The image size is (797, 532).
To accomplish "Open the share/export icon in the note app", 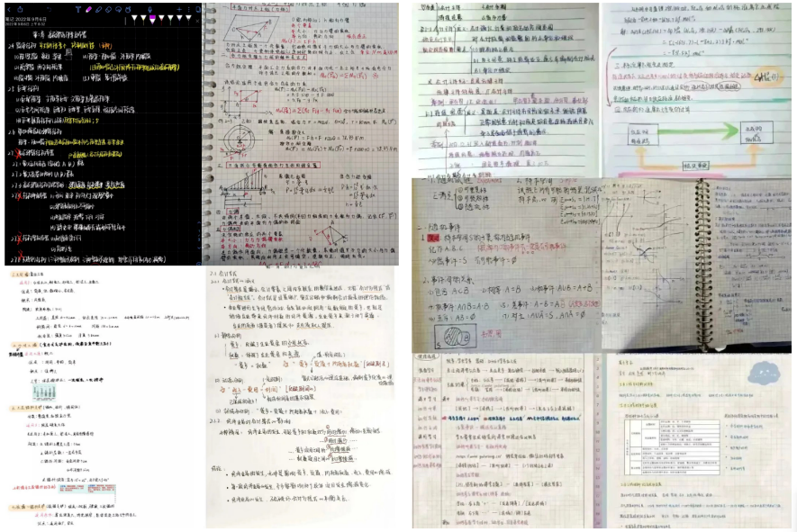I will point(20,9).
